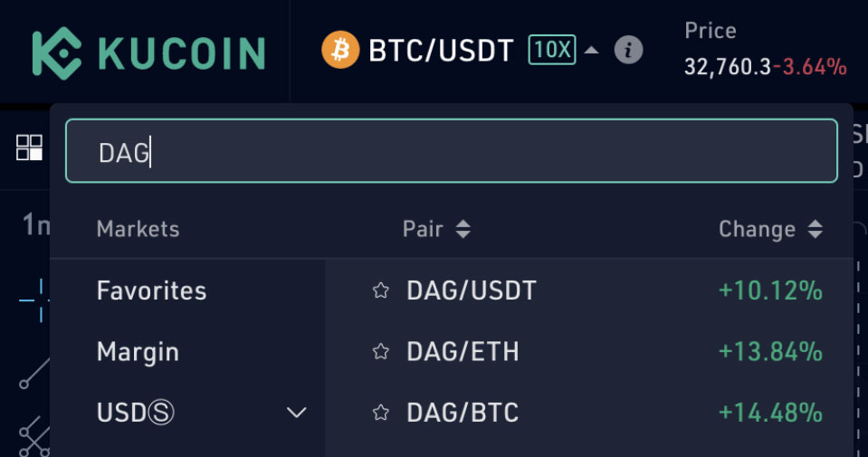
Task: Open the BTC/USDT info icon
Action: [x=628, y=50]
